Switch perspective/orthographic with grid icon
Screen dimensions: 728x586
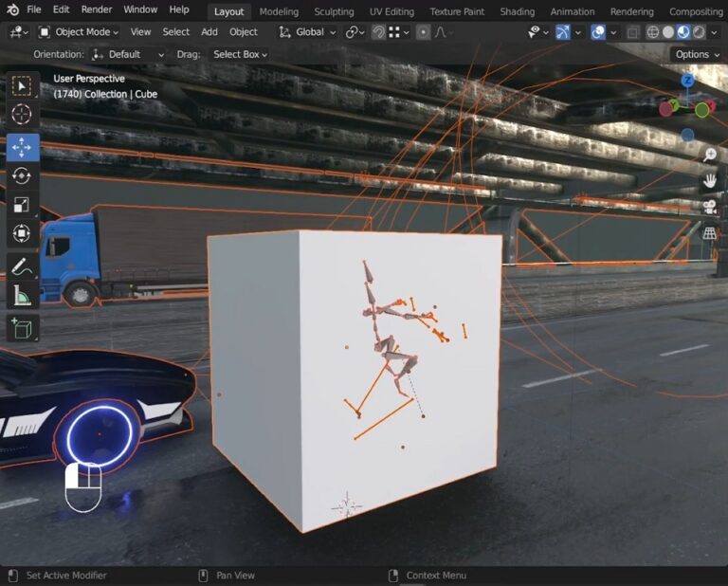point(709,232)
